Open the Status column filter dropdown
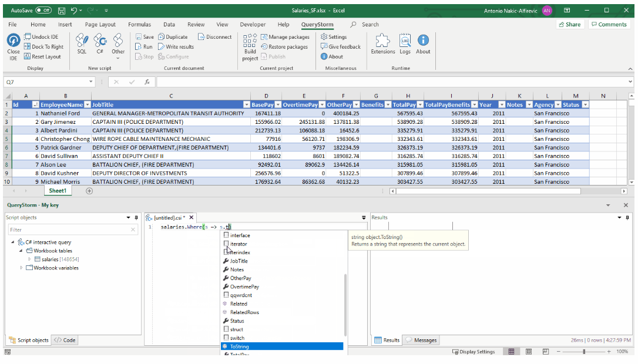The width and height of the screenshot is (638, 364). click(x=585, y=105)
